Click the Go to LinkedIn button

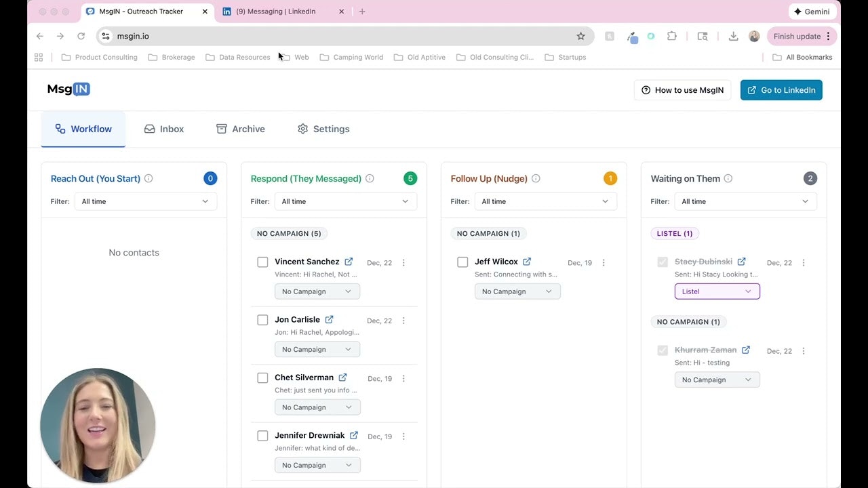[x=781, y=90]
